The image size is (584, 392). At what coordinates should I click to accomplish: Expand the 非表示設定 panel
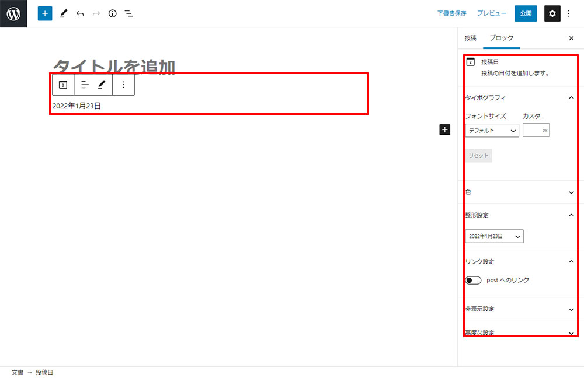point(520,309)
